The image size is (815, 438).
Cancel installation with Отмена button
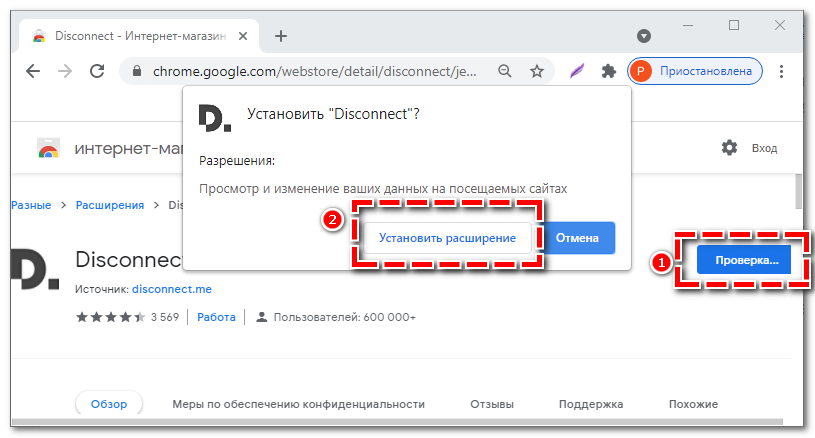coord(577,238)
